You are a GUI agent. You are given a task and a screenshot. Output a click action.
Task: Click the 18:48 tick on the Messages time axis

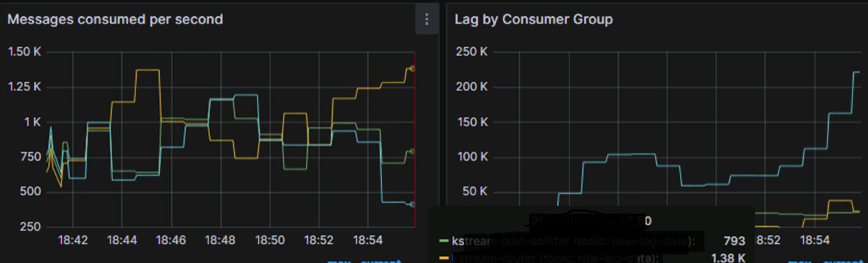(x=220, y=240)
